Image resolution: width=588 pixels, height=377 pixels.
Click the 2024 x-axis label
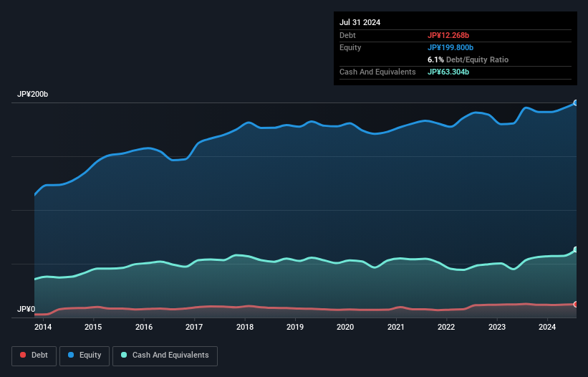546,327
